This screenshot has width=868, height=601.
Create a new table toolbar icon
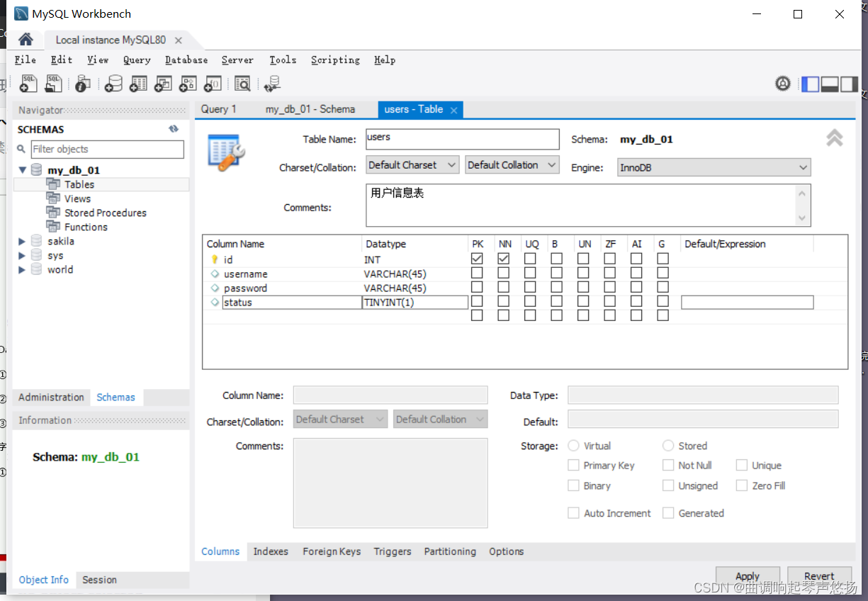[137, 84]
